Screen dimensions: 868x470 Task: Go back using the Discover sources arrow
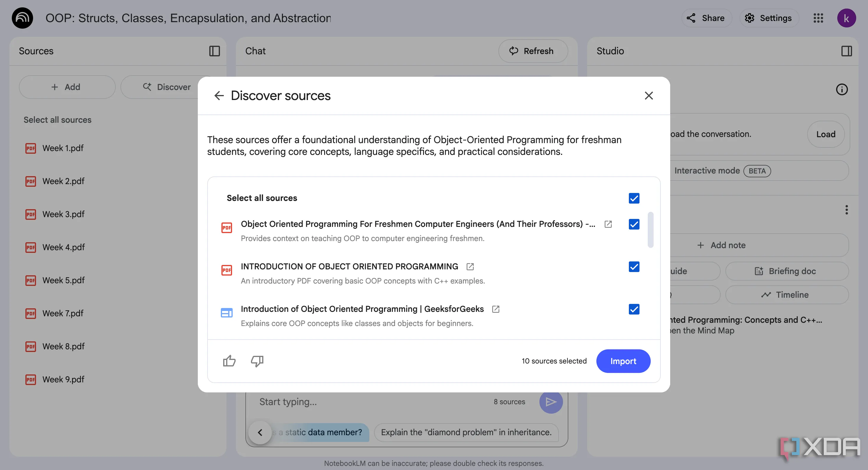219,96
